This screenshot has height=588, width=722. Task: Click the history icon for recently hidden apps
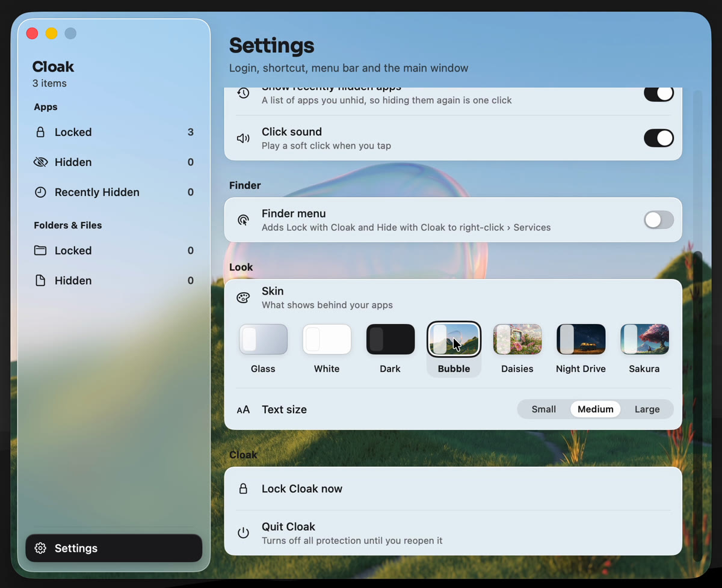tap(243, 93)
